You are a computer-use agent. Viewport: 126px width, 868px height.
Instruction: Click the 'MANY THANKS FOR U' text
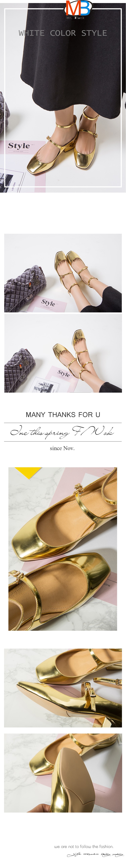tap(63, 415)
